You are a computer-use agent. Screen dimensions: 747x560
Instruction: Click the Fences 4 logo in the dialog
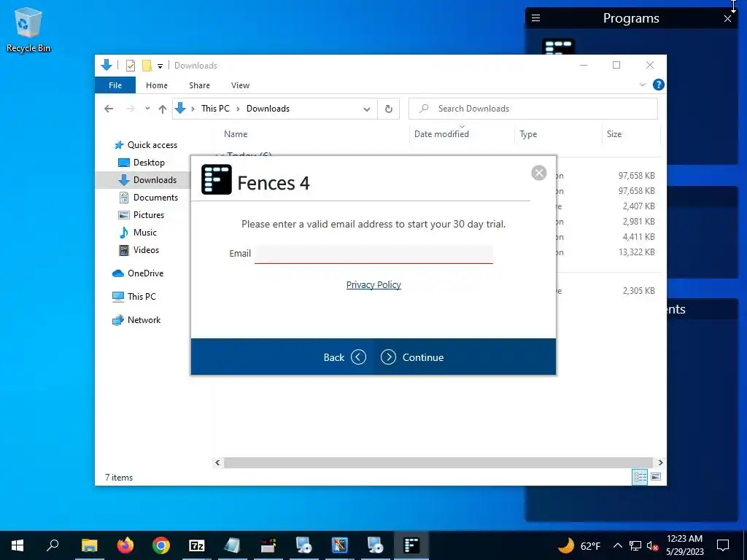coord(216,179)
